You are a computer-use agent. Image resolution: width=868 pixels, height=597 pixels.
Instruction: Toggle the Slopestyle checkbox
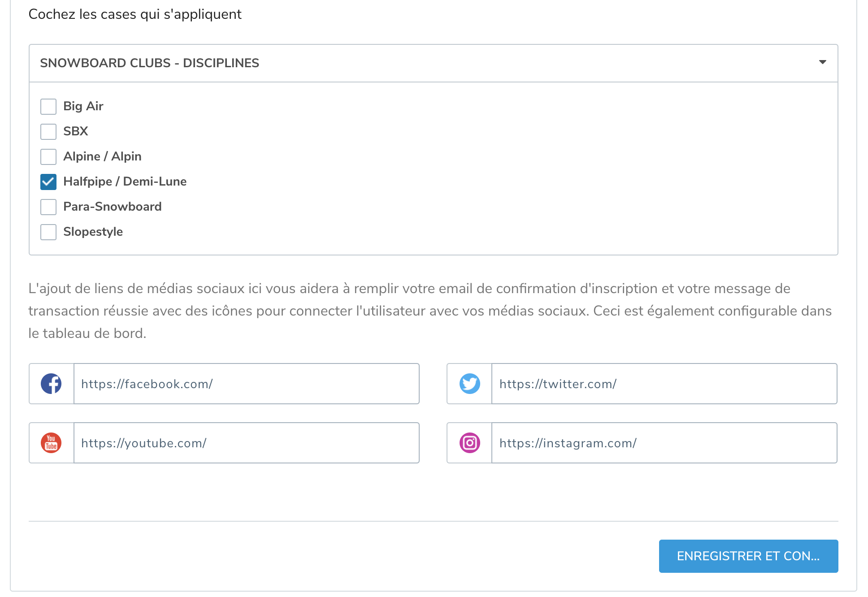click(48, 232)
